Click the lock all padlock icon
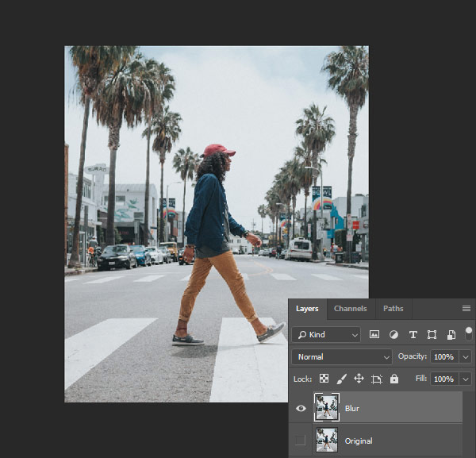The width and height of the screenshot is (476, 458). pyautogui.click(x=394, y=379)
